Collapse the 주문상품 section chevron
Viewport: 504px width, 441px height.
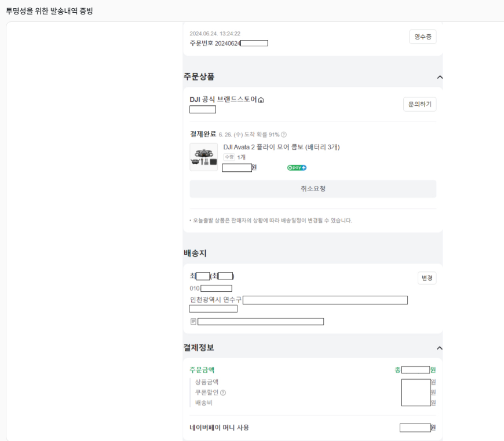(440, 77)
